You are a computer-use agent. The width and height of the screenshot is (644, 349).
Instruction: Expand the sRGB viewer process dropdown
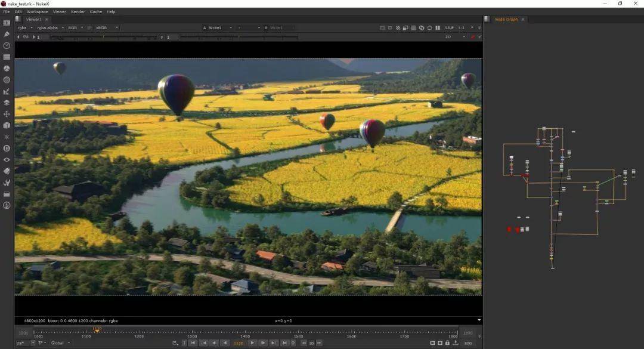click(x=107, y=27)
